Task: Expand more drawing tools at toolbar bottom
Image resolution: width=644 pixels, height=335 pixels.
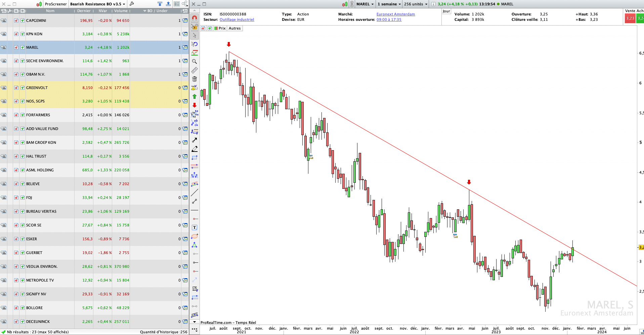Action: pos(195,329)
